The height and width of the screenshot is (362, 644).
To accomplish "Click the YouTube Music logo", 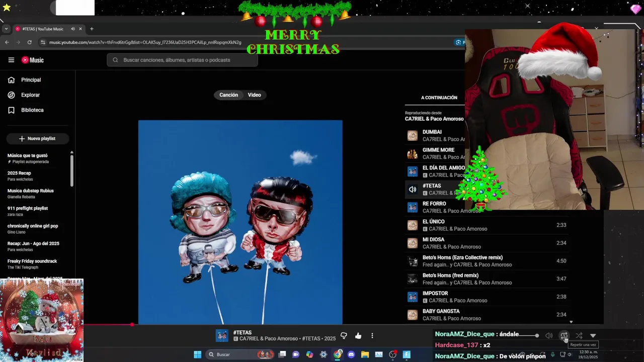I will click(x=33, y=60).
